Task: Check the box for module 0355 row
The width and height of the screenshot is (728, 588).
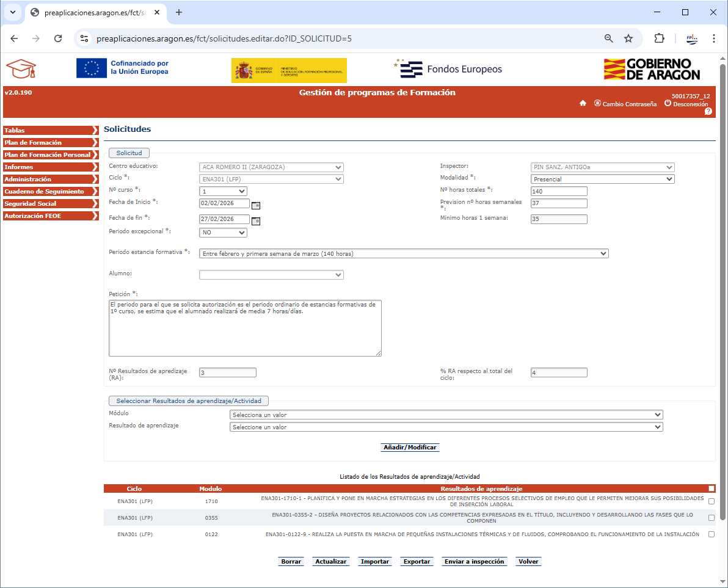Action: (711, 518)
